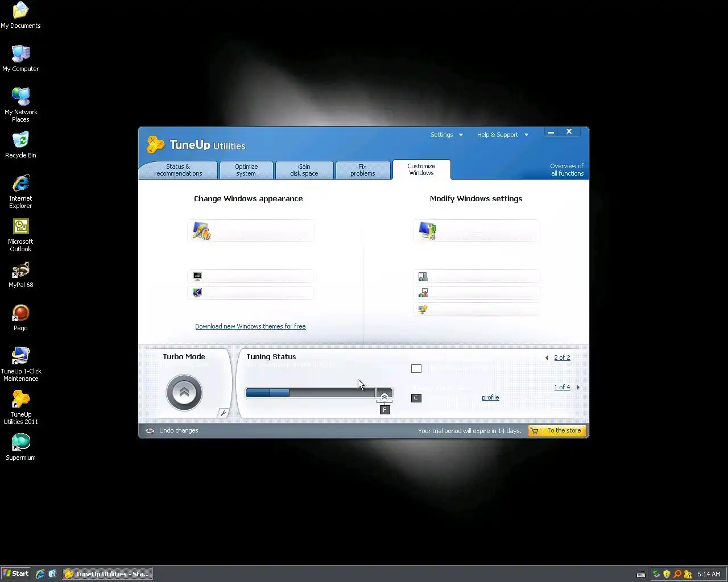Switch to the Gain disk space tab

pyautogui.click(x=304, y=170)
